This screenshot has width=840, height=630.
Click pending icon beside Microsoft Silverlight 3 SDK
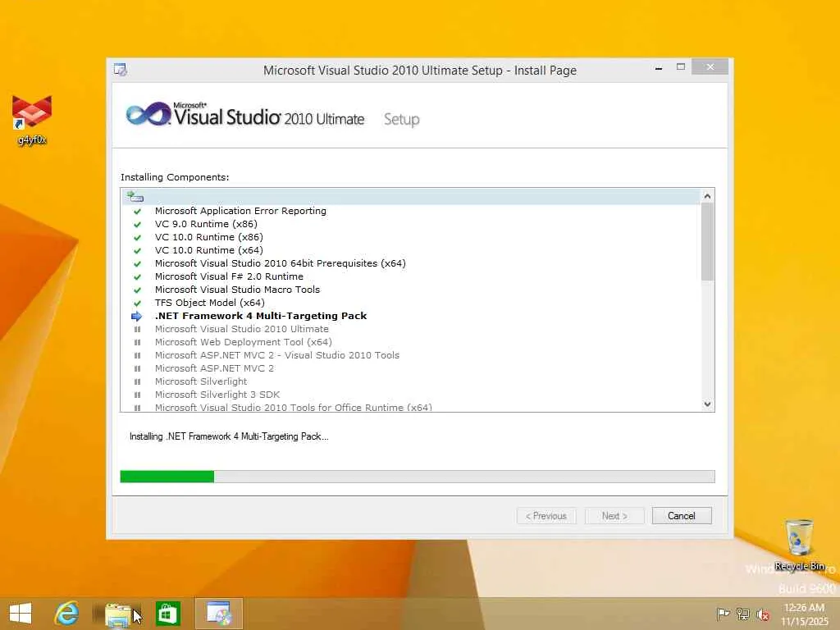click(x=137, y=395)
